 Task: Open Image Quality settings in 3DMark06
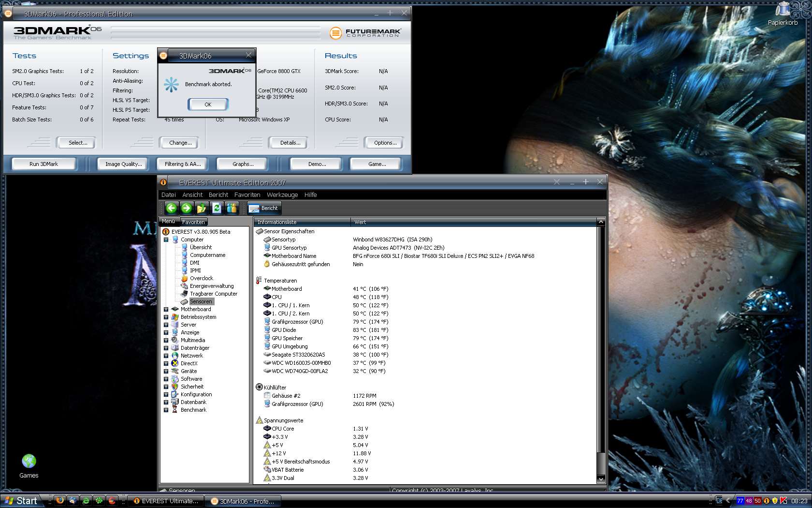[124, 164]
